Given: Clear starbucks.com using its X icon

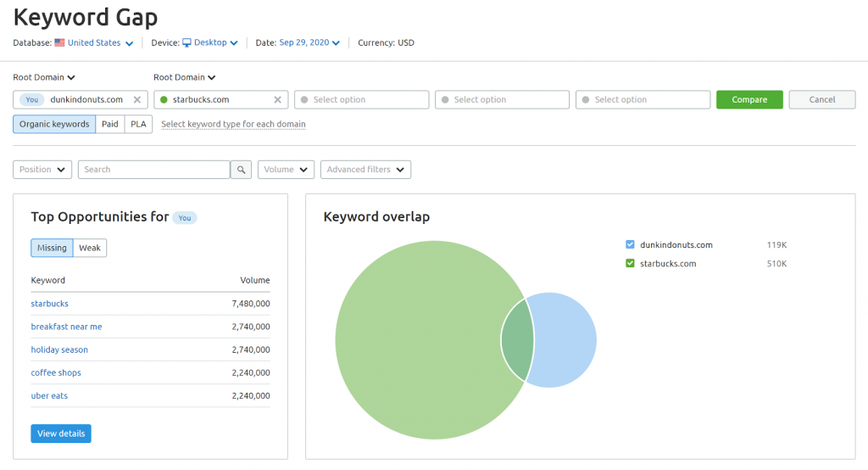Looking at the screenshot, I should pyautogui.click(x=277, y=100).
